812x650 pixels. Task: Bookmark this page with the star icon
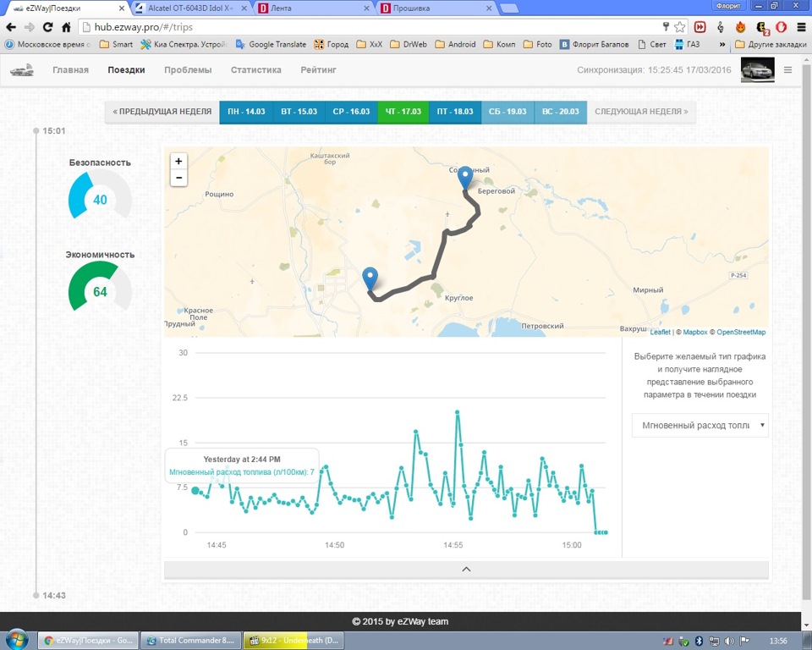click(679, 27)
